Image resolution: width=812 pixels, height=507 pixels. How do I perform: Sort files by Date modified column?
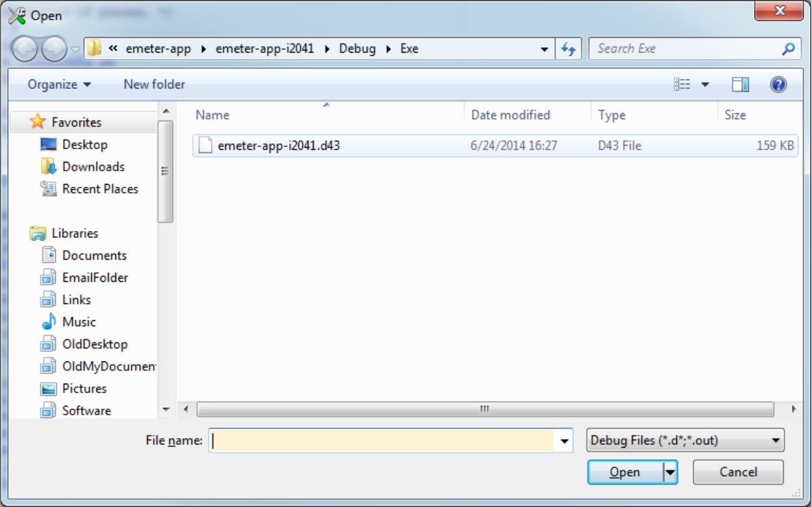[511, 115]
